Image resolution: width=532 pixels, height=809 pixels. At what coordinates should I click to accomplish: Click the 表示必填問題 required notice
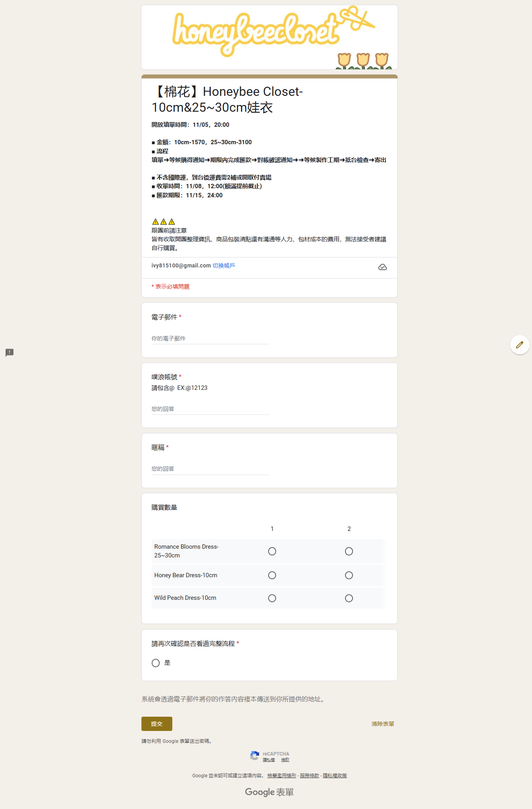coord(170,286)
